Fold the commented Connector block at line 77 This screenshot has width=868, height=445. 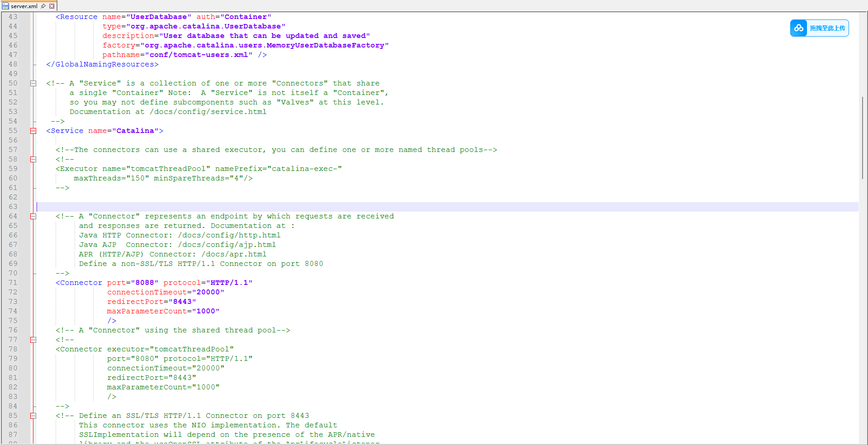pyautogui.click(x=33, y=340)
